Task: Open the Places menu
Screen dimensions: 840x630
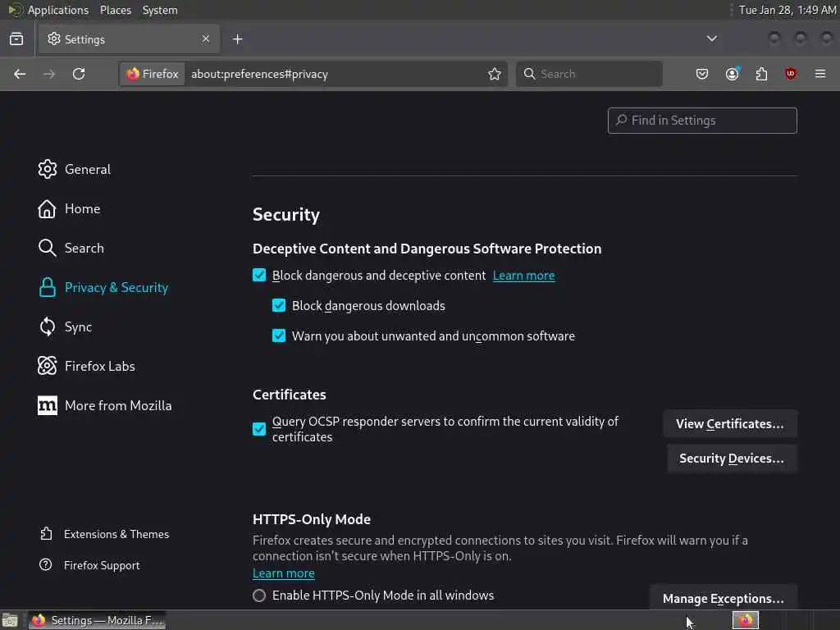Action: tap(116, 10)
